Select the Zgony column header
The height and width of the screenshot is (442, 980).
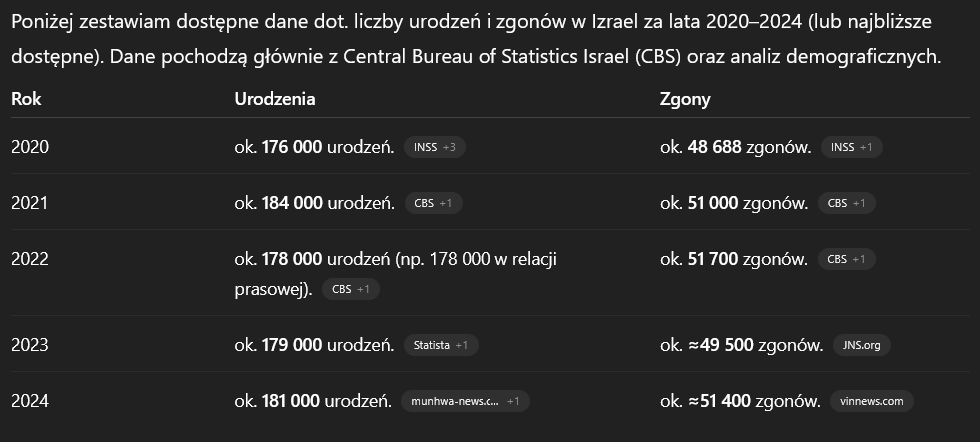(685, 99)
